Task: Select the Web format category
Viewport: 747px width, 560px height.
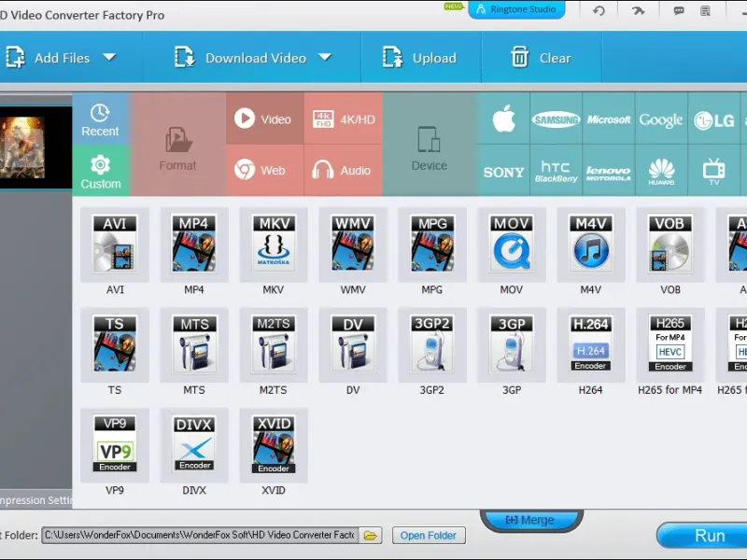Action: (265, 171)
